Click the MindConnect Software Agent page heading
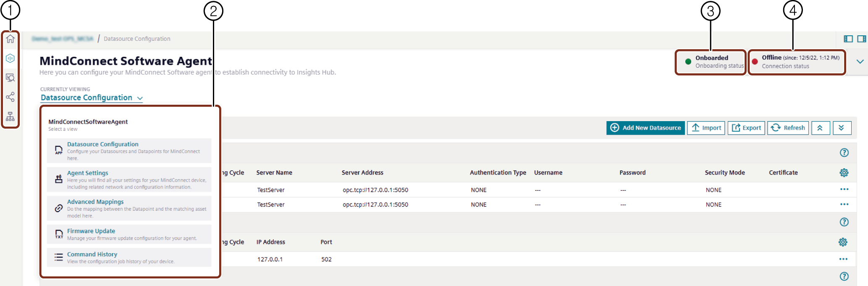Image resolution: width=868 pixels, height=286 pixels. tap(126, 61)
